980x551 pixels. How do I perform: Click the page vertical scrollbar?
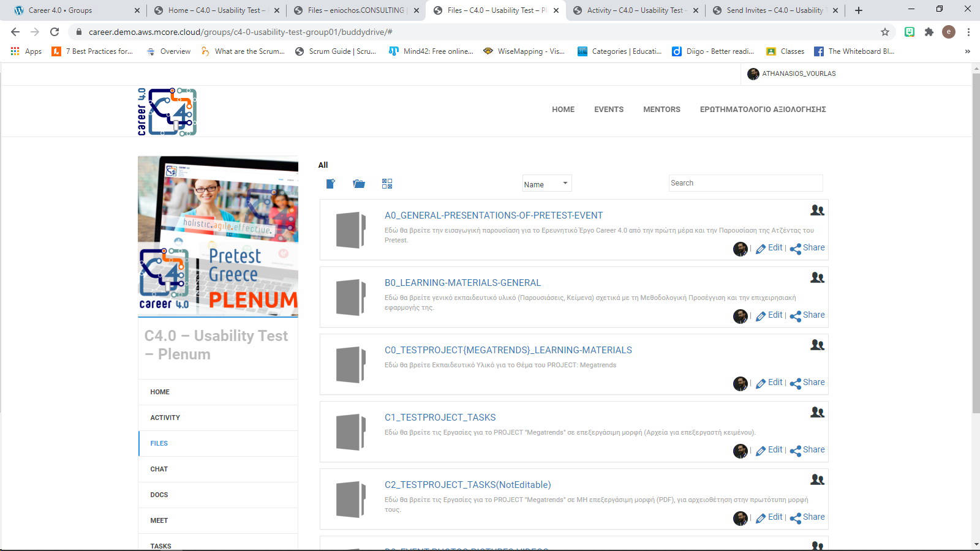(x=976, y=245)
